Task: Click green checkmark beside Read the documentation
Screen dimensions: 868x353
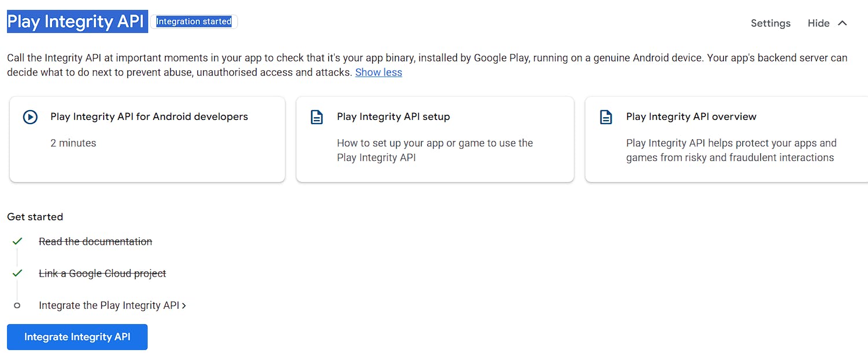Action: [17, 241]
